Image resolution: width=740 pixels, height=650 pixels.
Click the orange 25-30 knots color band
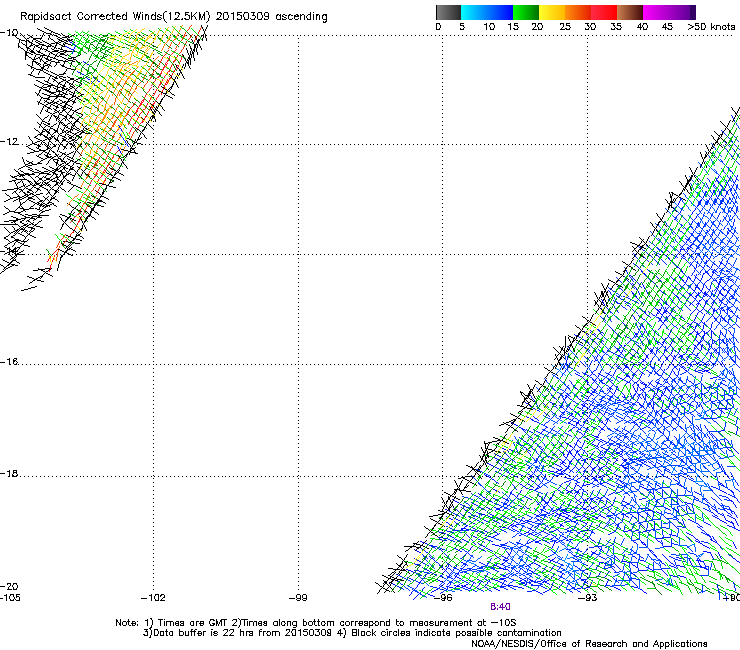pyautogui.click(x=578, y=12)
